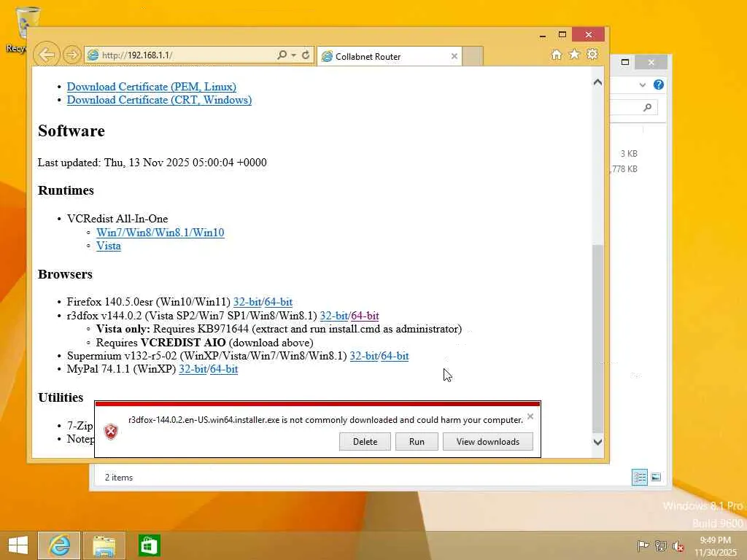Minimize the Internet Explorer window
The image size is (747, 560).
tap(543, 35)
